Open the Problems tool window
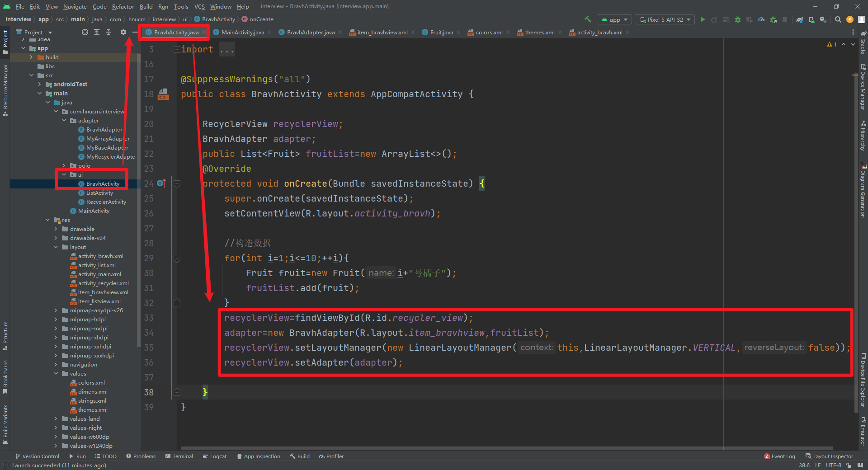This screenshot has height=470, width=868. [141, 456]
